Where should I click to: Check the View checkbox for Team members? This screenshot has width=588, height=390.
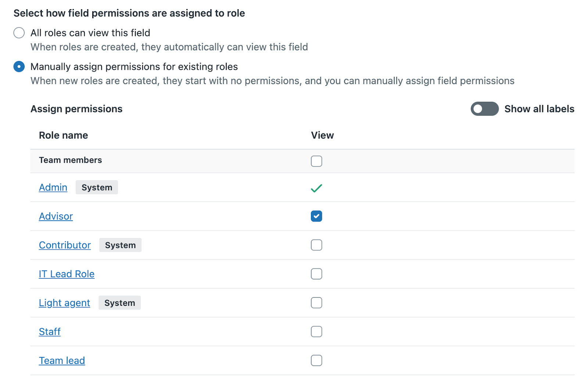click(x=316, y=161)
